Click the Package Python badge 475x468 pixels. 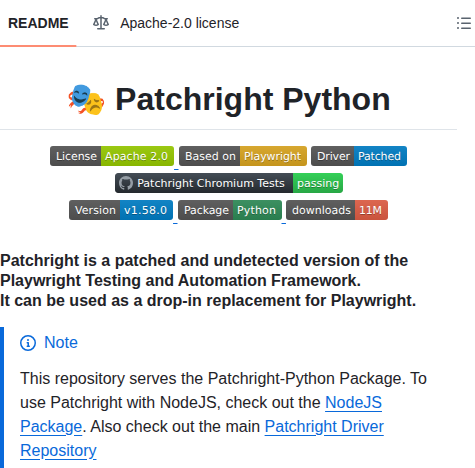(x=230, y=210)
